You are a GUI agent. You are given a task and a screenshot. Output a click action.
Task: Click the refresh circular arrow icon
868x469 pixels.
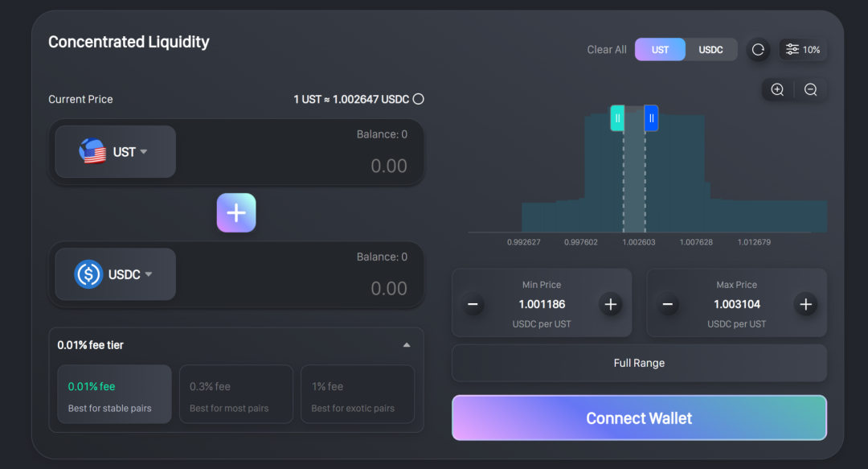[758, 50]
